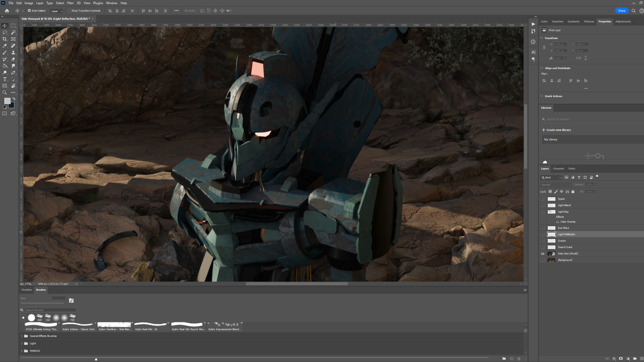Open the Kind filter dropdown in Layers

pos(551,178)
